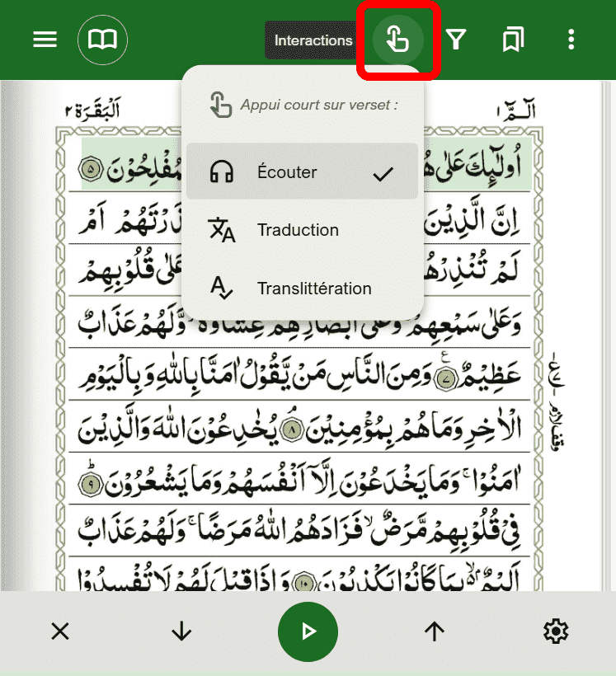Click the open book reading mode icon
Viewport: 616px width, 676px height.
(102, 40)
